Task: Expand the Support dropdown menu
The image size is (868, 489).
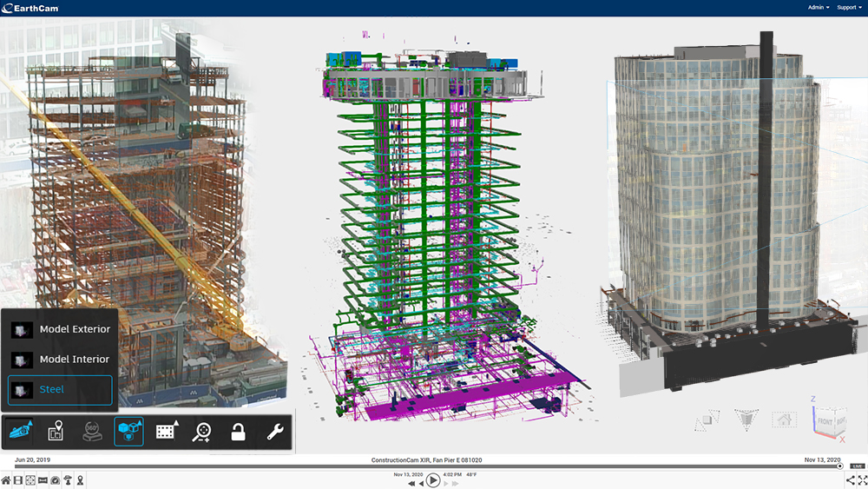Action: tap(849, 7)
